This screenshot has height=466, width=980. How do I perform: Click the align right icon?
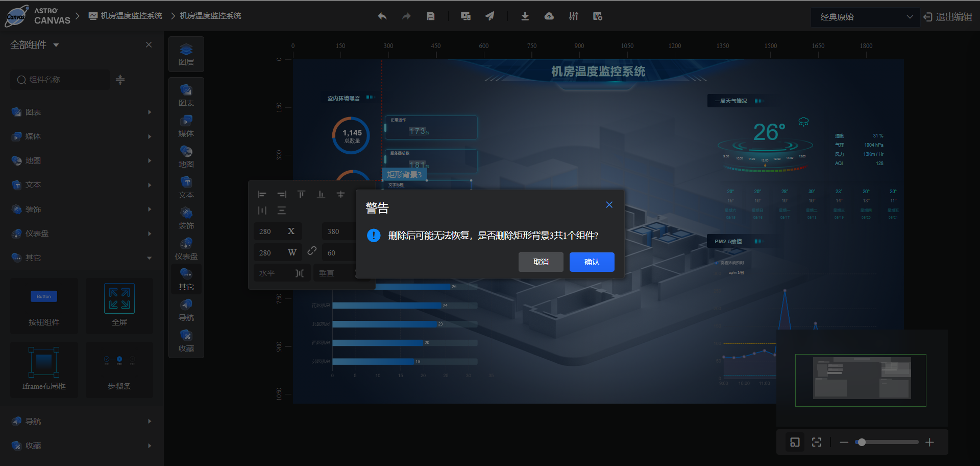click(282, 194)
